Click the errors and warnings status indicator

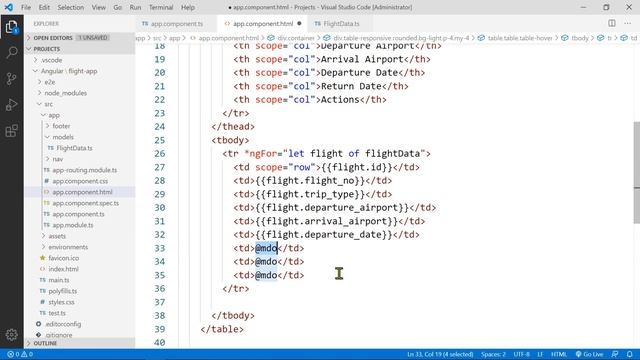coord(20,354)
